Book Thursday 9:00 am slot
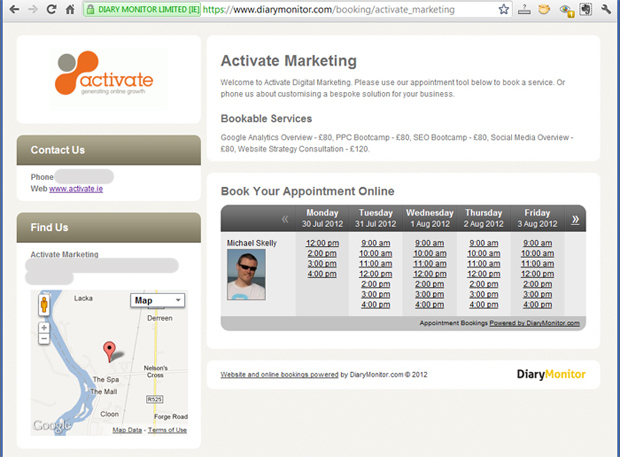 484,243
